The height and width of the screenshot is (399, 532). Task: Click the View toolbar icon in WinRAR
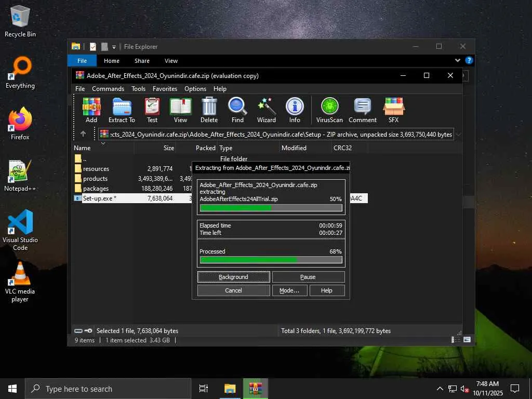point(180,110)
